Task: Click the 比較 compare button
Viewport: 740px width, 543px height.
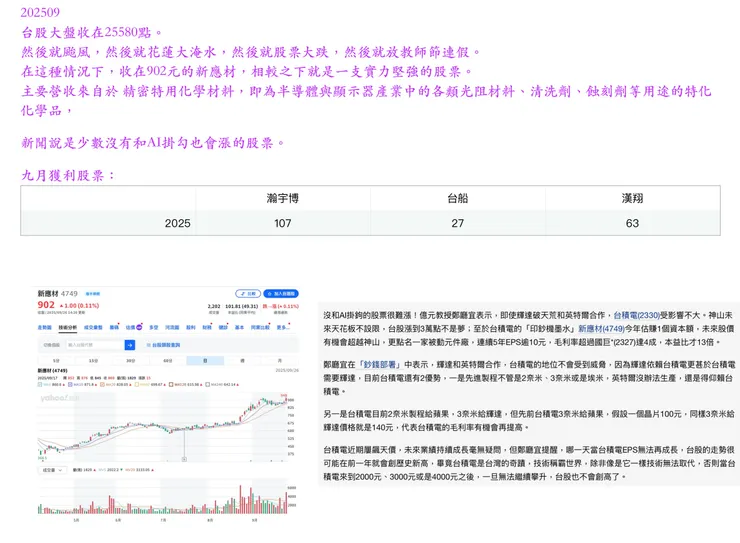Action: tap(248, 293)
